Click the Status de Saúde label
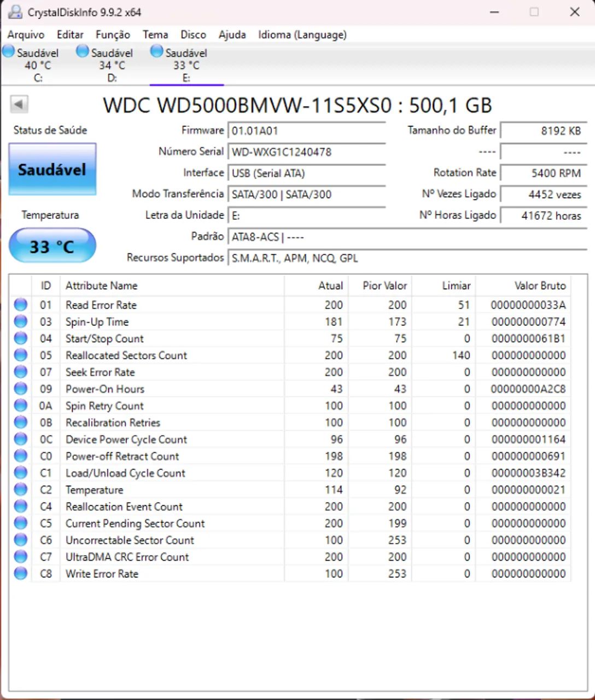This screenshot has width=595, height=700. pyautogui.click(x=50, y=130)
